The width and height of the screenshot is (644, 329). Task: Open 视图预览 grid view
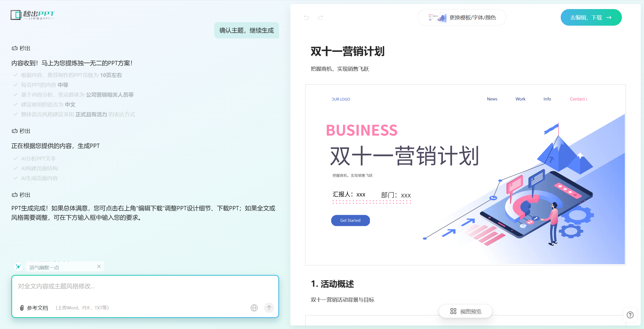click(466, 311)
